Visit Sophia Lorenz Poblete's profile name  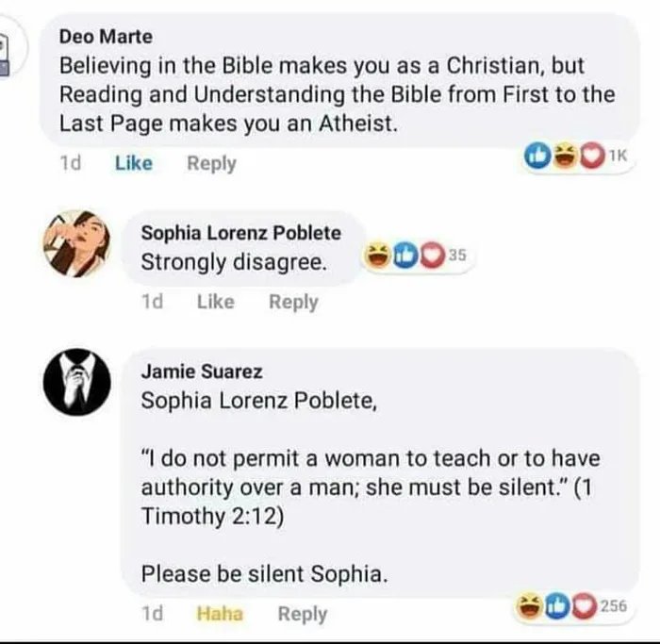tap(240, 233)
